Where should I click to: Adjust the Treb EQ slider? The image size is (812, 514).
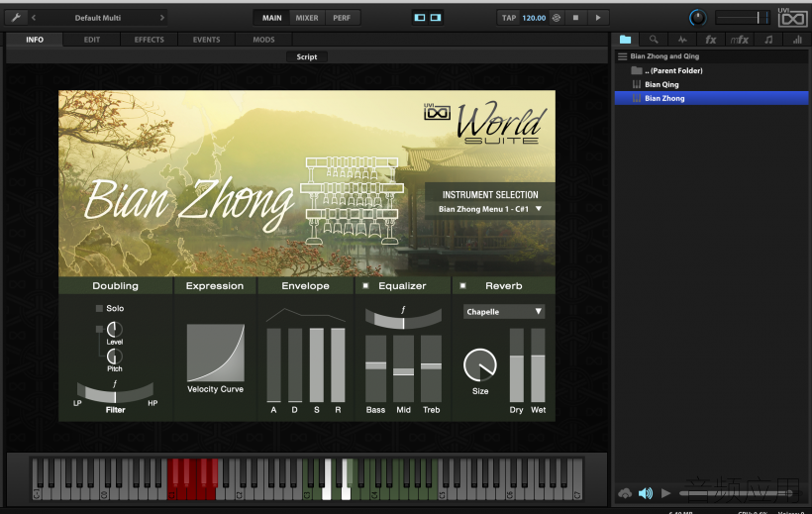coord(432,368)
